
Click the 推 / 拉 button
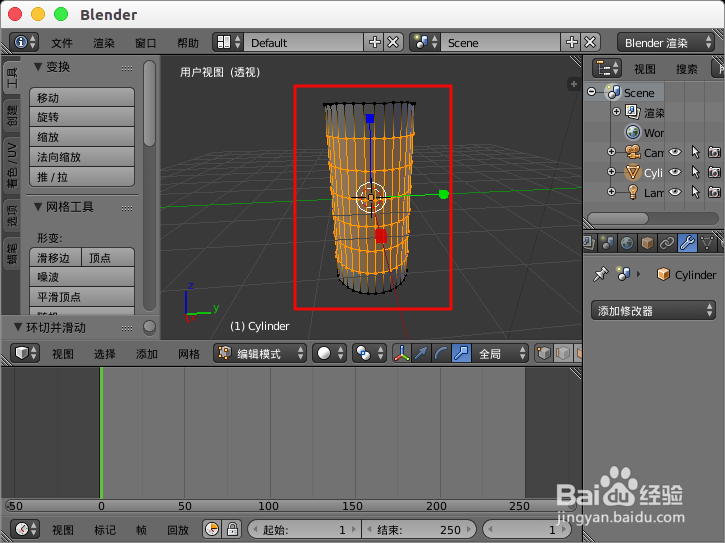click(82, 177)
